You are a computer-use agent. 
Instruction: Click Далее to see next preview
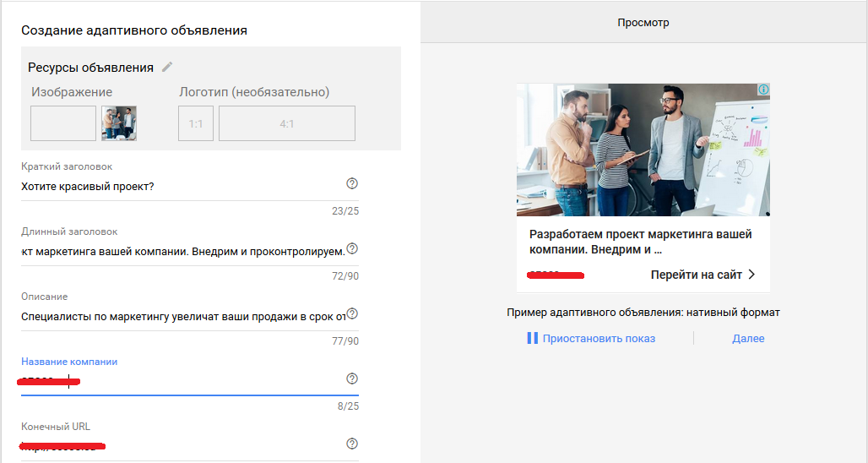[x=748, y=339]
